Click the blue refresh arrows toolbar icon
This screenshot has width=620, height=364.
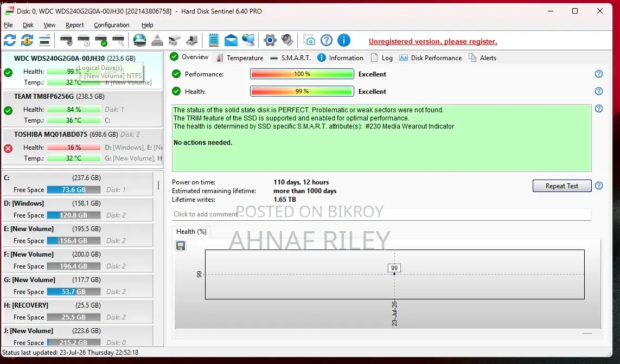pos(10,40)
